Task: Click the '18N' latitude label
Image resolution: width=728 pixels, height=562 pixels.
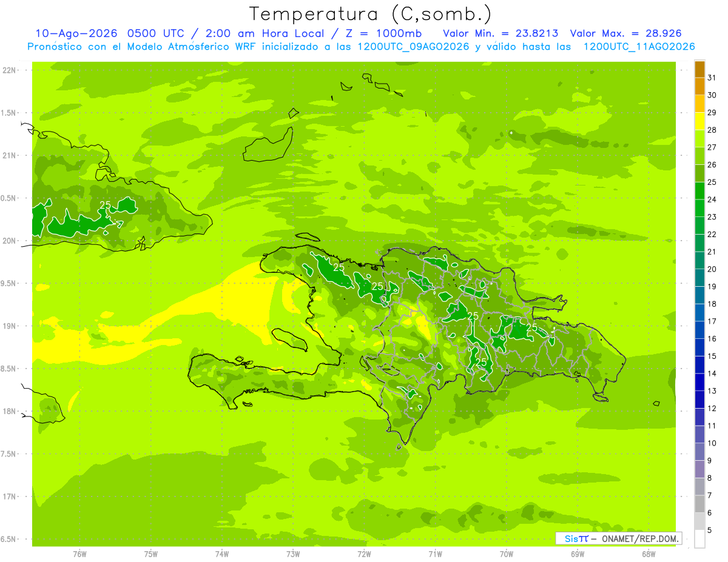Action: click(x=10, y=411)
